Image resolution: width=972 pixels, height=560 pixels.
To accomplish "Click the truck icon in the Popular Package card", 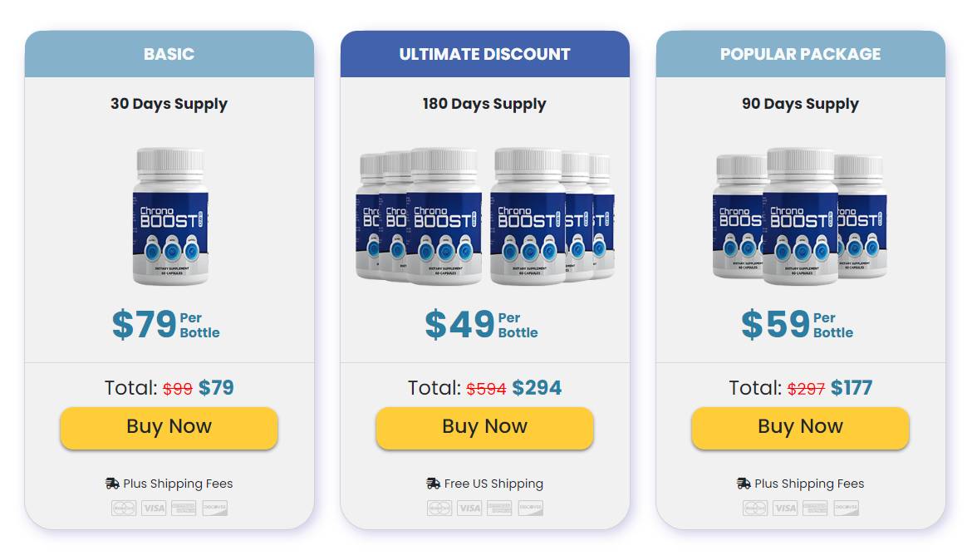I will point(742,483).
